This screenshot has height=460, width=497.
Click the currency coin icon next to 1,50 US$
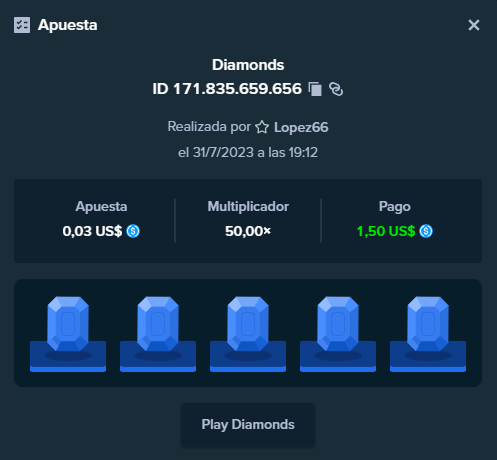[x=426, y=231]
